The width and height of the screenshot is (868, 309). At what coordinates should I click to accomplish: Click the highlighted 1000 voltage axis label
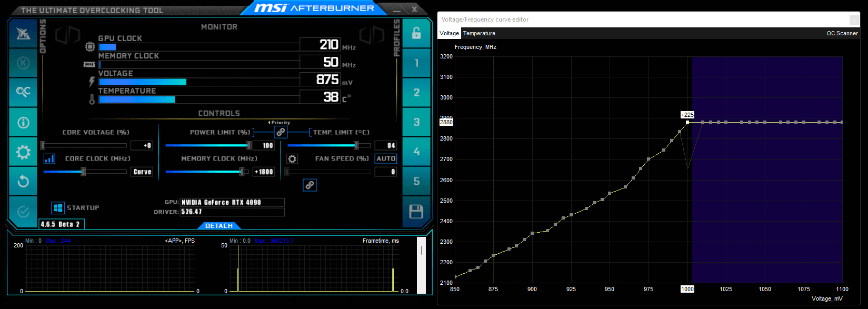pos(687,289)
